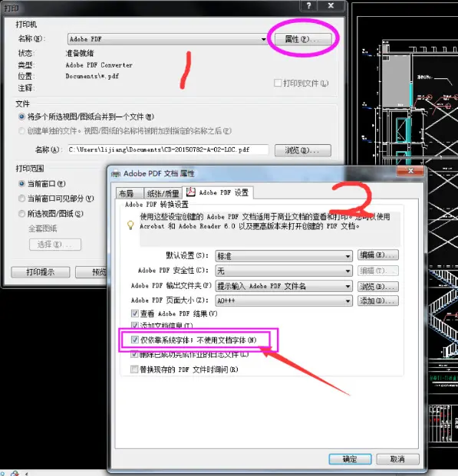This screenshot has height=476, width=458.
Task: Open the Adobe PDF 安全性 dropdown
Action: 284,271
